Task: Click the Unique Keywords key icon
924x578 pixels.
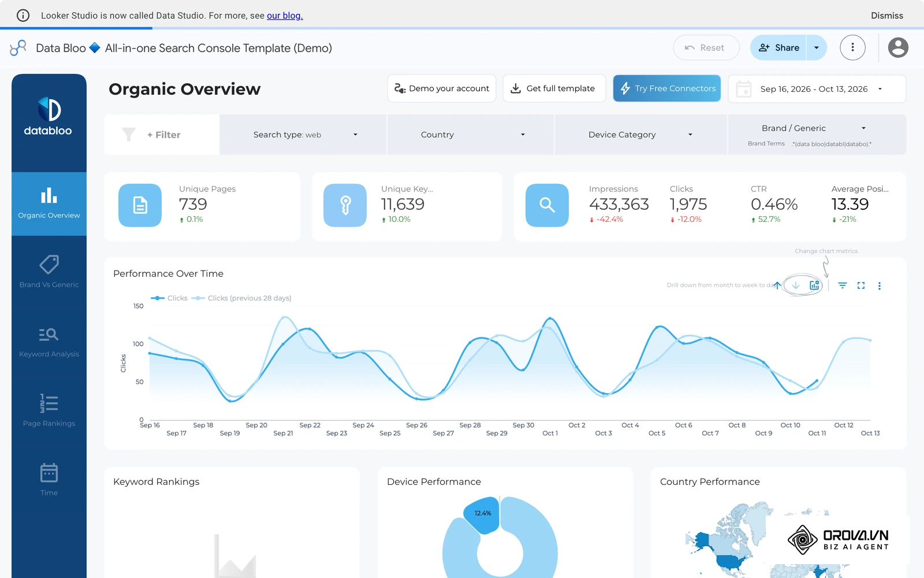Action: pyautogui.click(x=345, y=205)
